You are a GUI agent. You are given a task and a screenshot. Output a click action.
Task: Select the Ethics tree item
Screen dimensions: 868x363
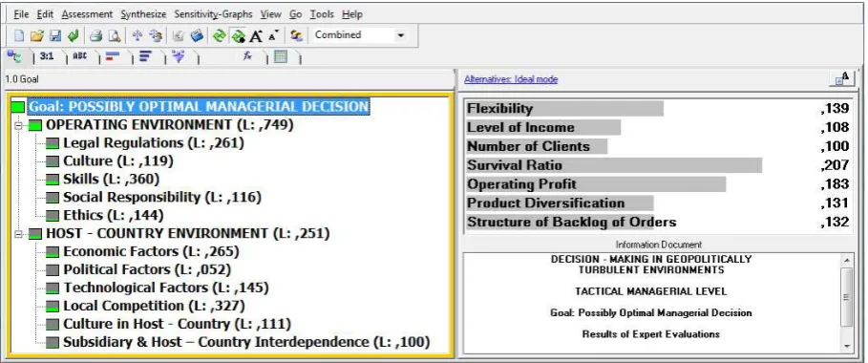pos(113,215)
